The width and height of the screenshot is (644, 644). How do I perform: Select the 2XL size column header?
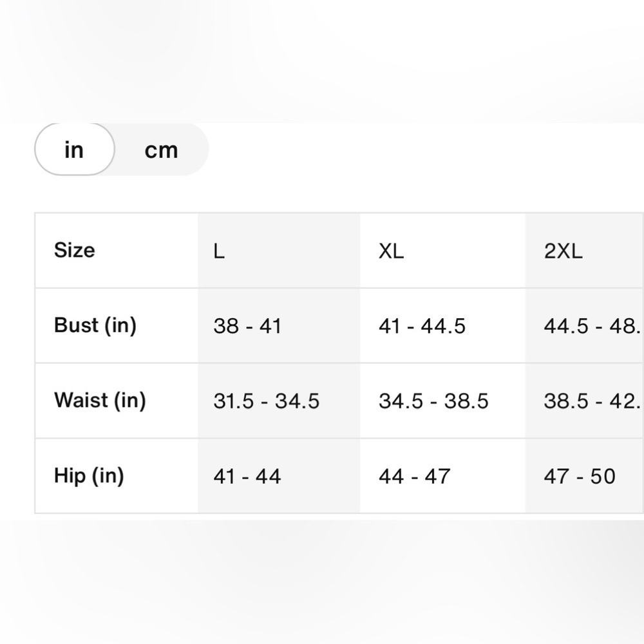coord(585,251)
